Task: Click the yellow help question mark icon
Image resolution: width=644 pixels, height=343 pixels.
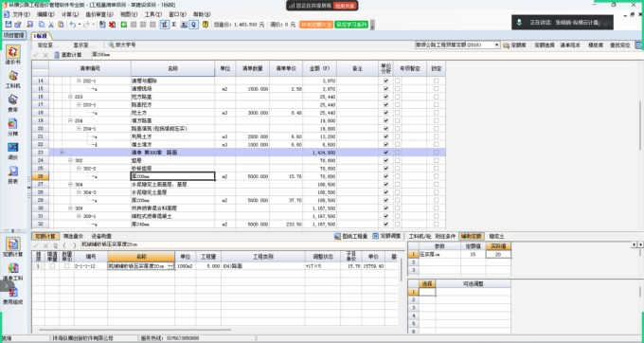Action: point(206,25)
